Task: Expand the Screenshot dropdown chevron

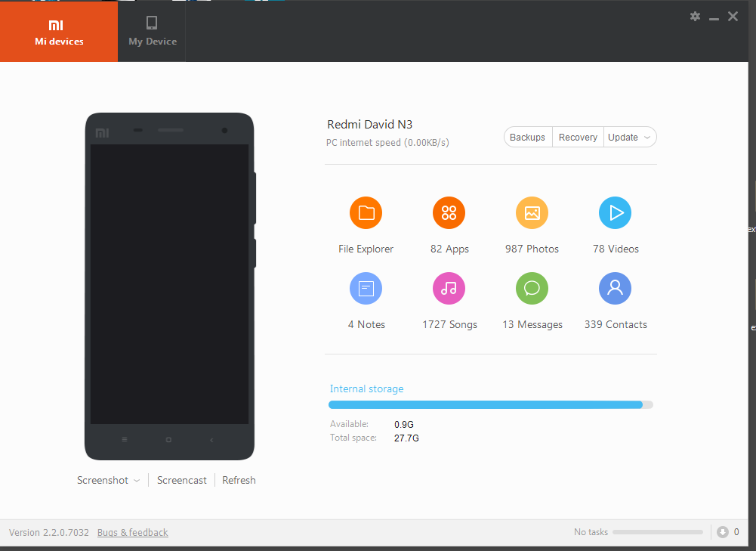Action: [137, 481]
